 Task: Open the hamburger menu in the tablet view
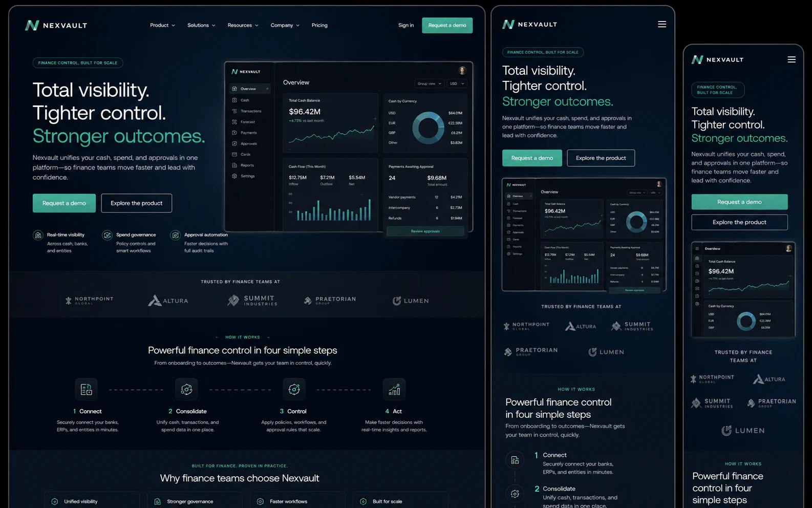point(662,24)
